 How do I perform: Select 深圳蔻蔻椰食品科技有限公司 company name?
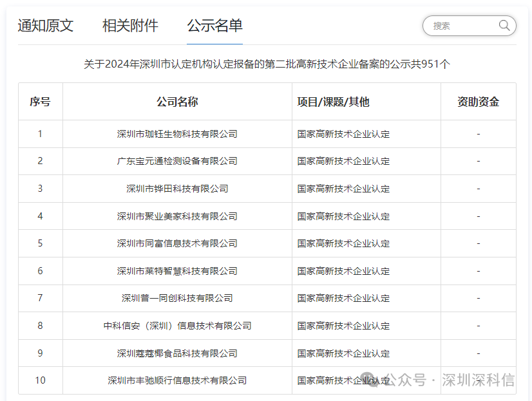(x=177, y=353)
